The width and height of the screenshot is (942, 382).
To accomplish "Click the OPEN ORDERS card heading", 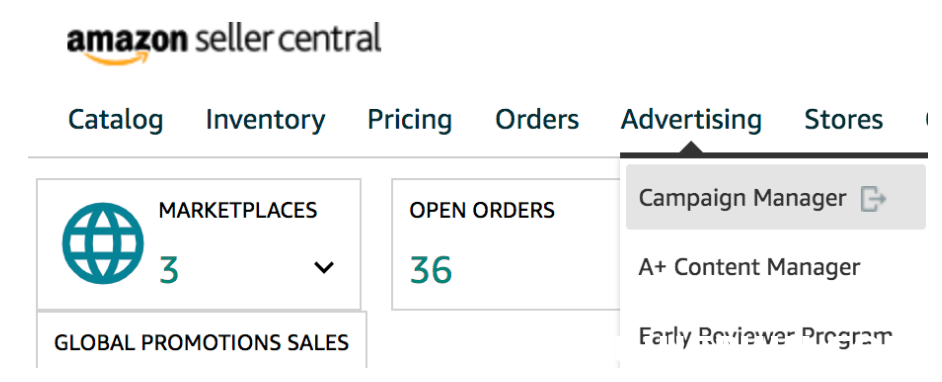I will point(482,210).
